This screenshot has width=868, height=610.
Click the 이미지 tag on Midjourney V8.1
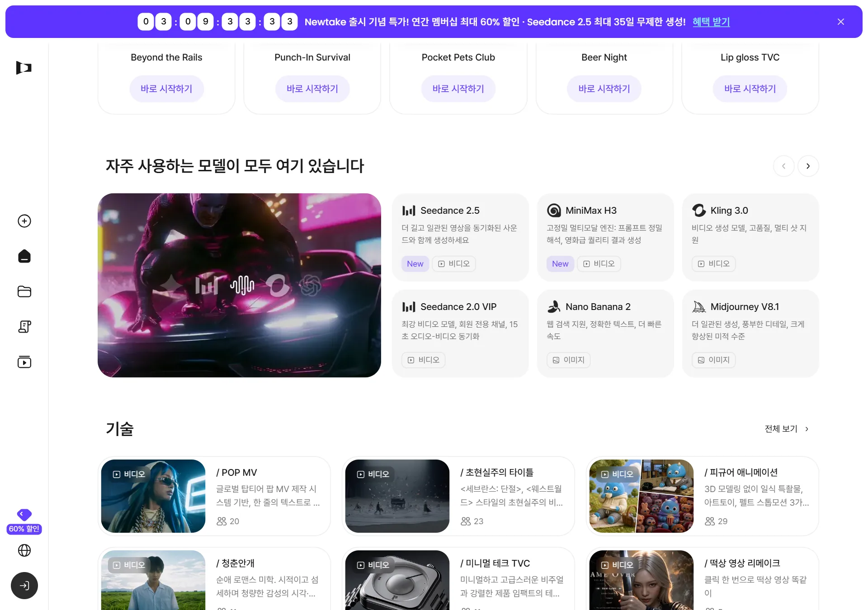coord(714,360)
